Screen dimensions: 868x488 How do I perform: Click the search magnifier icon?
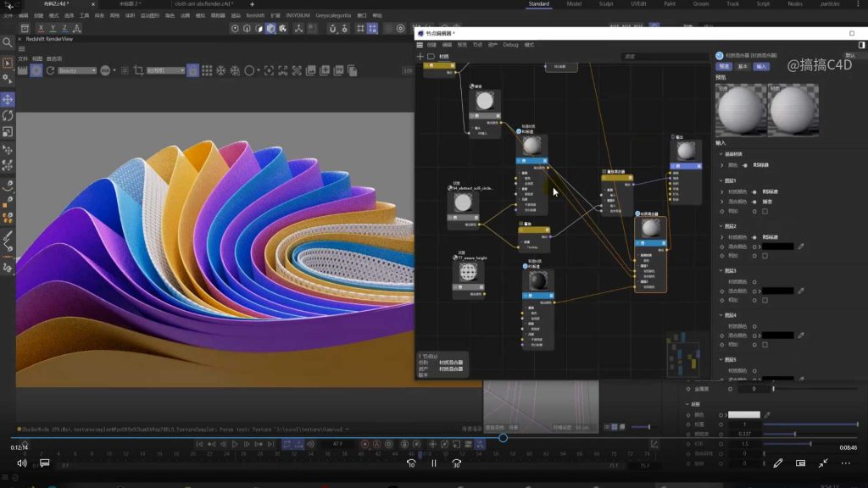click(8, 42)
